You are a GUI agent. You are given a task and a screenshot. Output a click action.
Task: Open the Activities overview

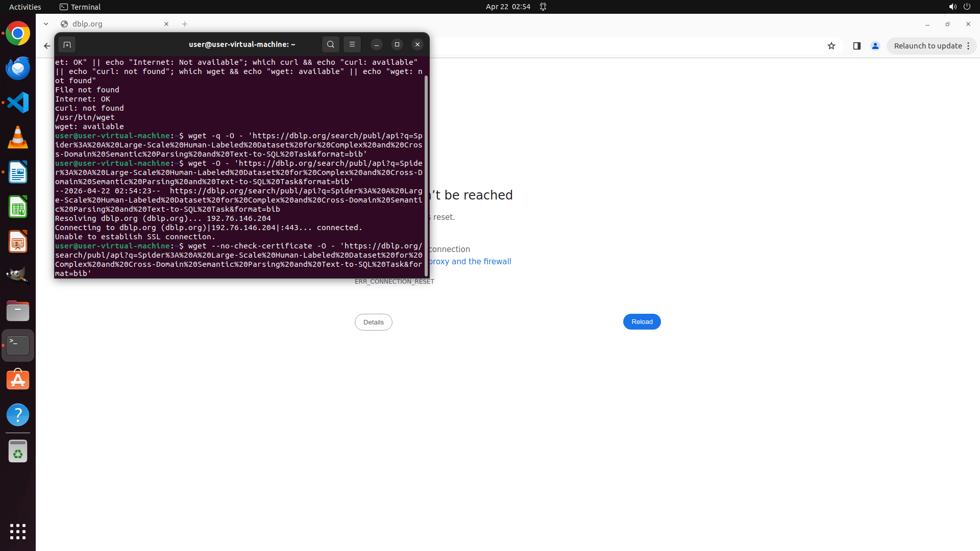tap(25, 7)
